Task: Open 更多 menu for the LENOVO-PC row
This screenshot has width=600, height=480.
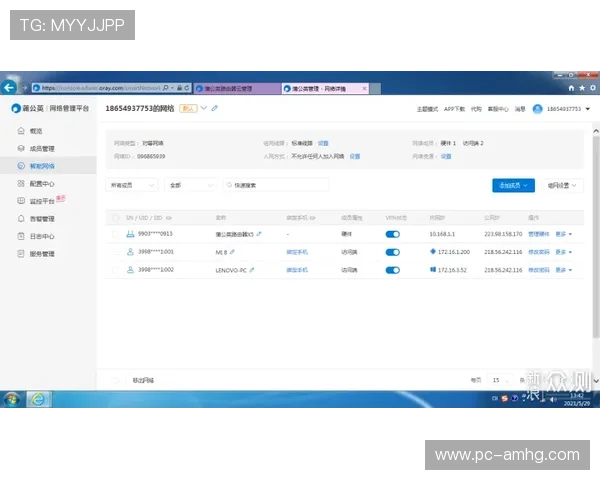Action: click(x=563, y=270)
